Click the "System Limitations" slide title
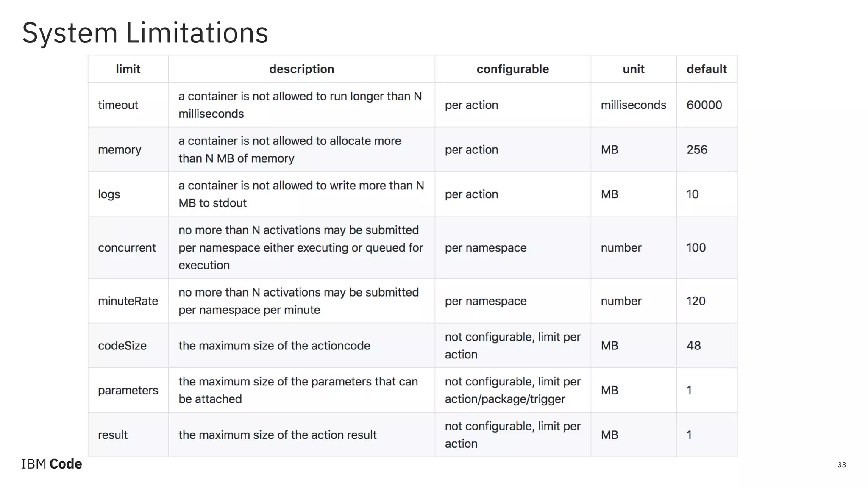868x488 pixels. click(x=145, y=33)
